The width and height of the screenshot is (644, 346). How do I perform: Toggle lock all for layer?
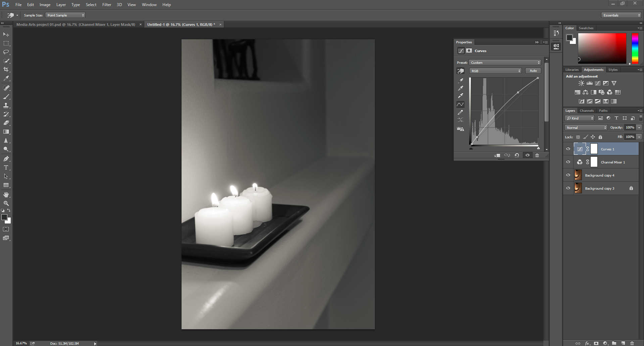(600, 137)
